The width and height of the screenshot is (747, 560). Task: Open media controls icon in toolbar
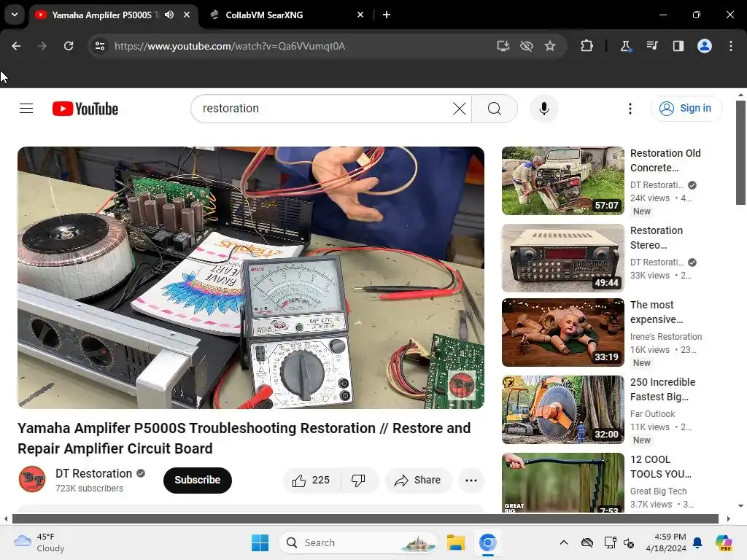(x=651, y=46)
